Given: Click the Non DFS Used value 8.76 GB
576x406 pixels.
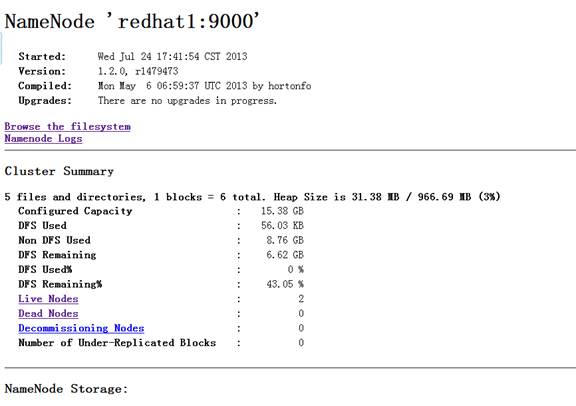Looking at the screenshot, I should tap(285, 240).
